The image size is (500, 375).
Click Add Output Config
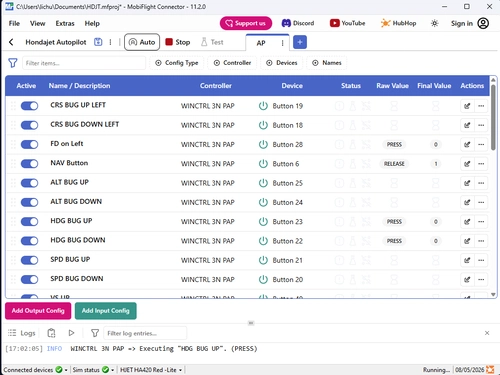pos(38,311)
